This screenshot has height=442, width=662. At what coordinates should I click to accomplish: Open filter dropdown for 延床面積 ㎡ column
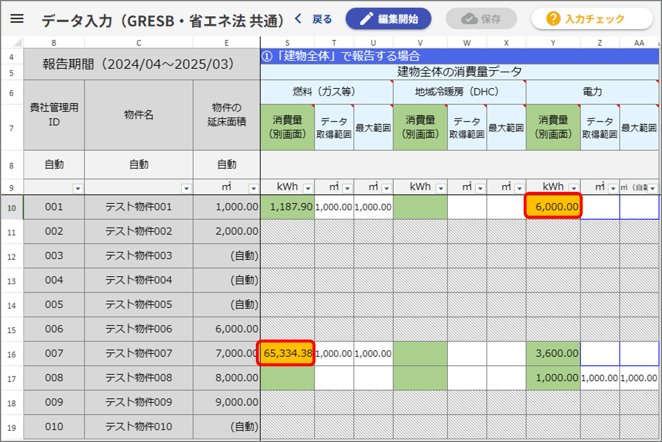pyautogui.click(x=253, y=188)
